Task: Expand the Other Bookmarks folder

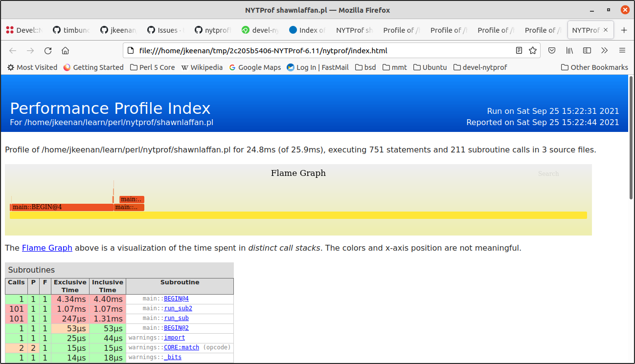Action: pos(594,67)
